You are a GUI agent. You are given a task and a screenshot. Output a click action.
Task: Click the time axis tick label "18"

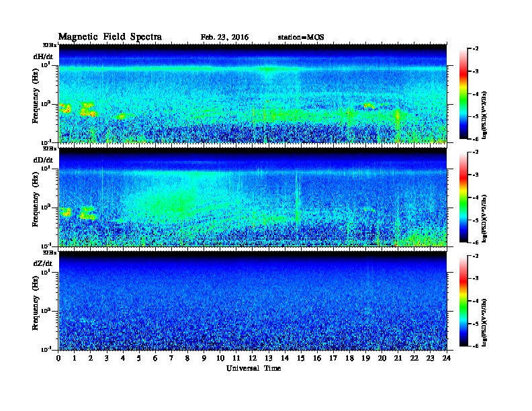click(349, 359)
